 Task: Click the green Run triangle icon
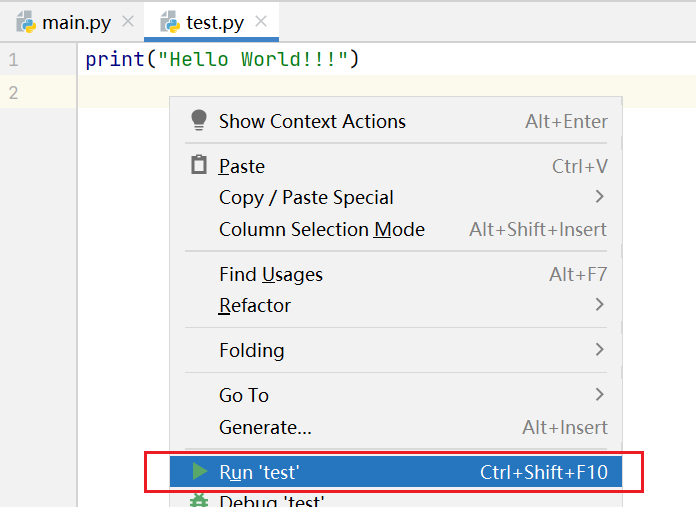click(200, 471)
